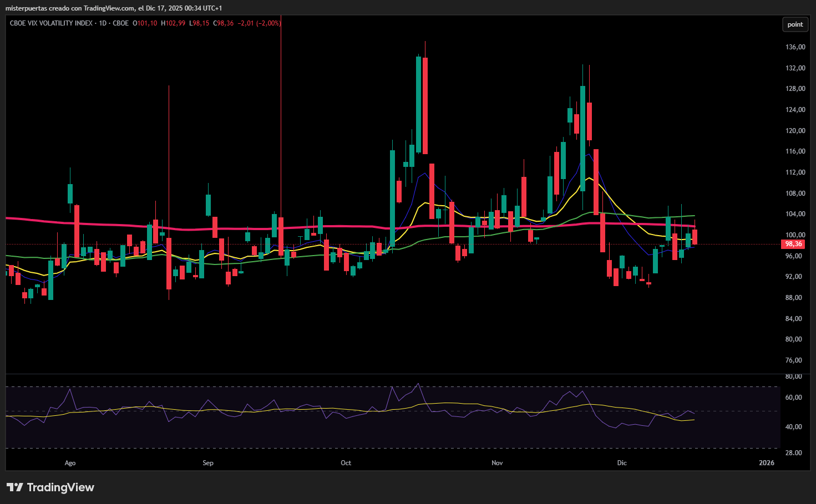The image size is (816, 504).
Task: Click the header text "misterpuertas creado con TradingView.com"
Action: click(x=70, y=8)
